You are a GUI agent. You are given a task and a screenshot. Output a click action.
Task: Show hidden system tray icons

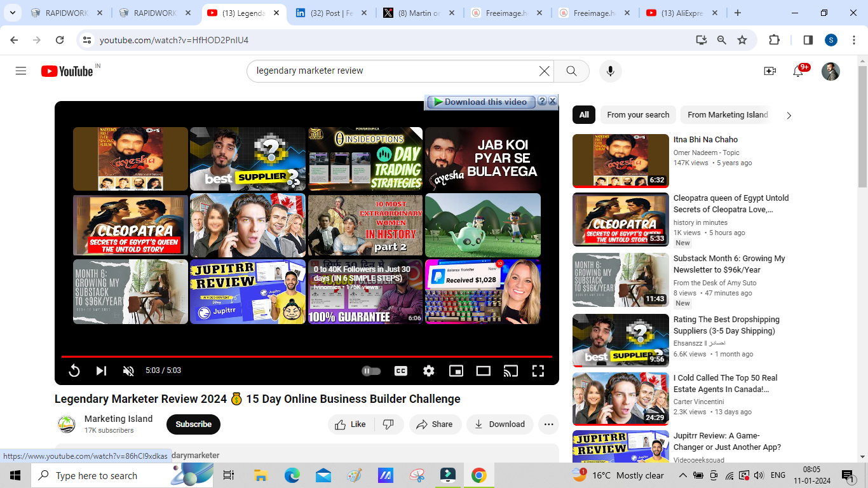(x=682, y=475)
